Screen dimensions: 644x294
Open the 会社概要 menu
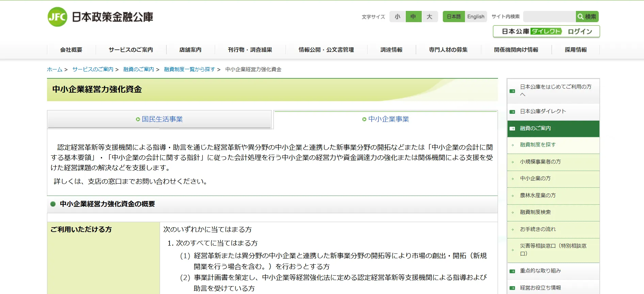(x=71, y=50)
